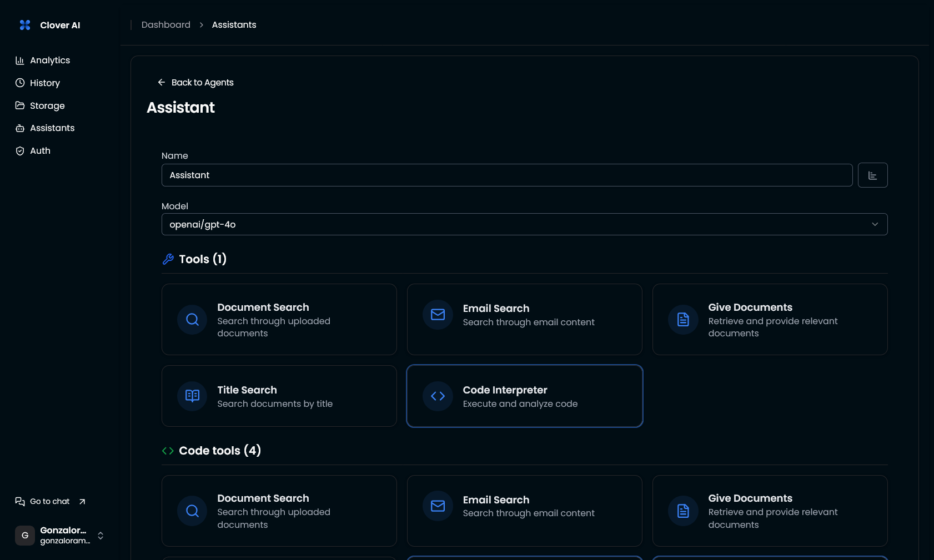Click magnifier icon of Tools Document Search
Screen dimensions: 934x560
pos(193,320)
